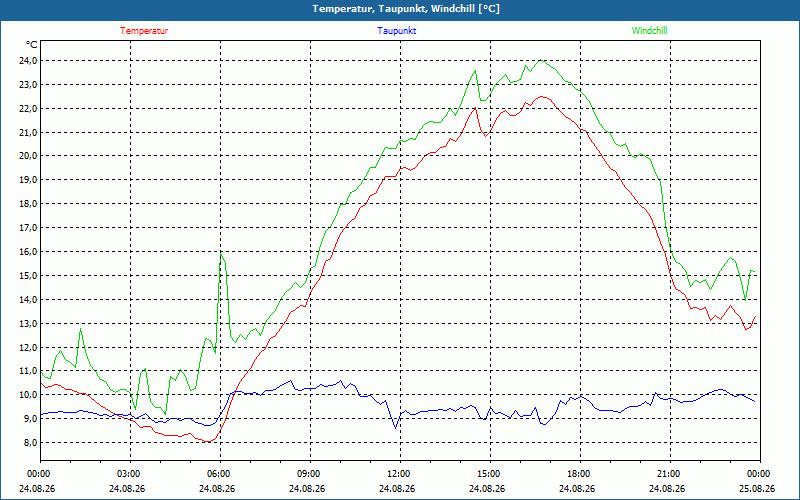Click the '06:00' time label on x-axis

(x=220, y=474)
